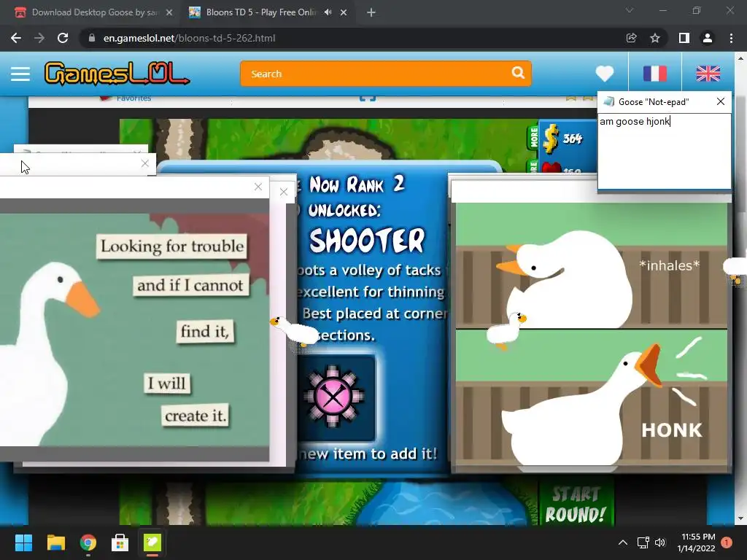Show hidden system tray icons
The width and height of the screenshot is (747, 560).
[x=623, y=542]
